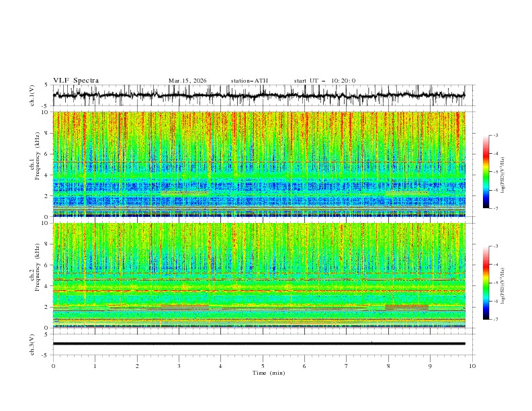532x411 pixels.
Task: Click the "2" kHz tick of ch.1 spectrogram
Action: point(48,195)
